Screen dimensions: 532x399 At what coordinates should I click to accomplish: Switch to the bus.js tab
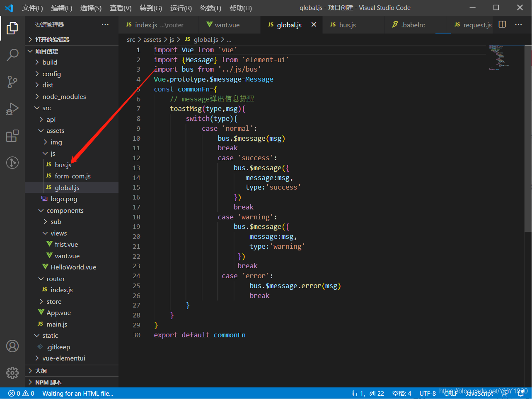(353, 25)
